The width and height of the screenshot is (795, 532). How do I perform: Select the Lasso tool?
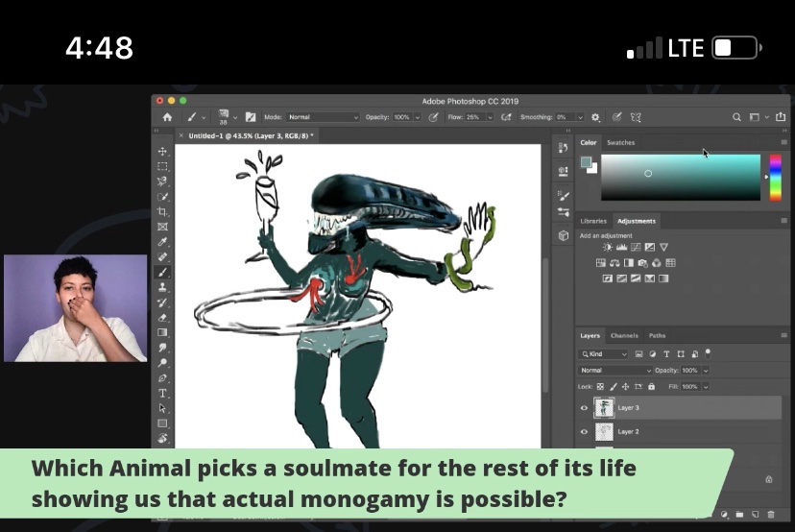click(162, 181)
